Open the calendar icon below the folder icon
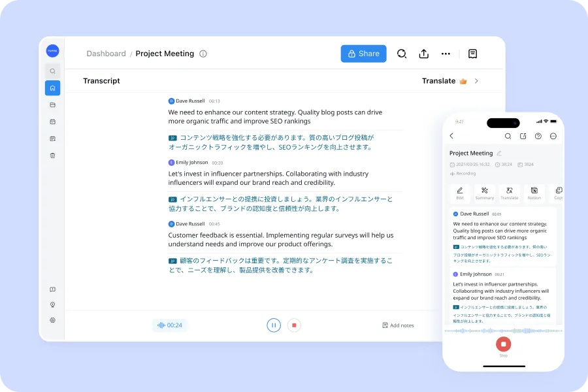 click(x=52, y=122)
